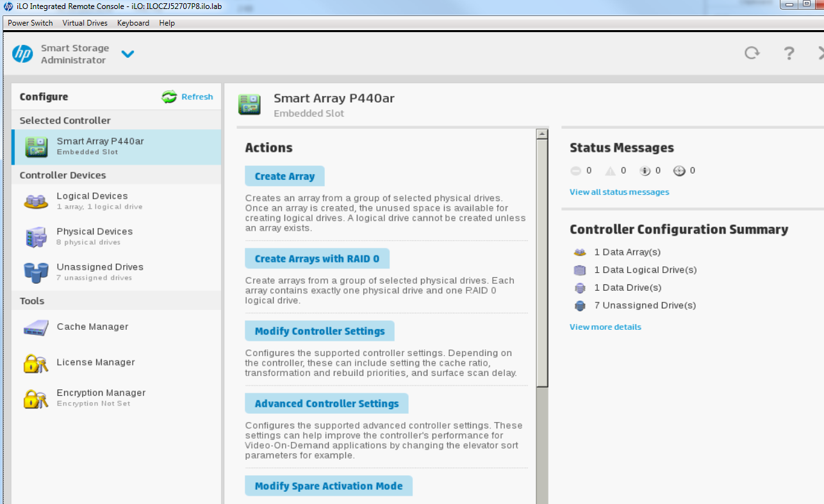Screen dimensions: 824x504
Task: Open the Help menu
Action: (x=167, y=23)
